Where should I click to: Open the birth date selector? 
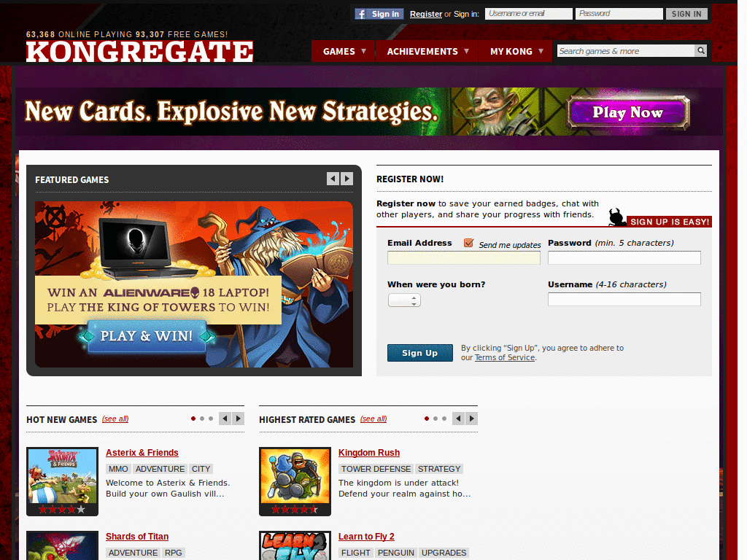coord(404,300)
